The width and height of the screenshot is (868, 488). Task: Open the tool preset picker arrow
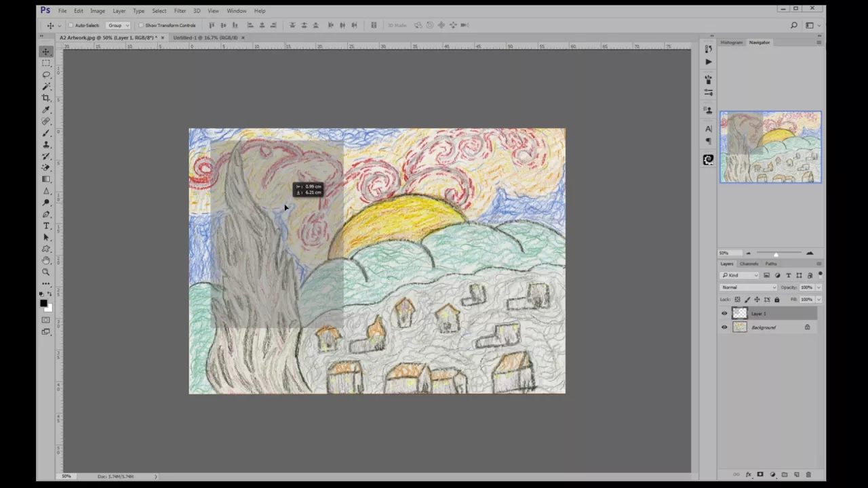pos(59,26)
